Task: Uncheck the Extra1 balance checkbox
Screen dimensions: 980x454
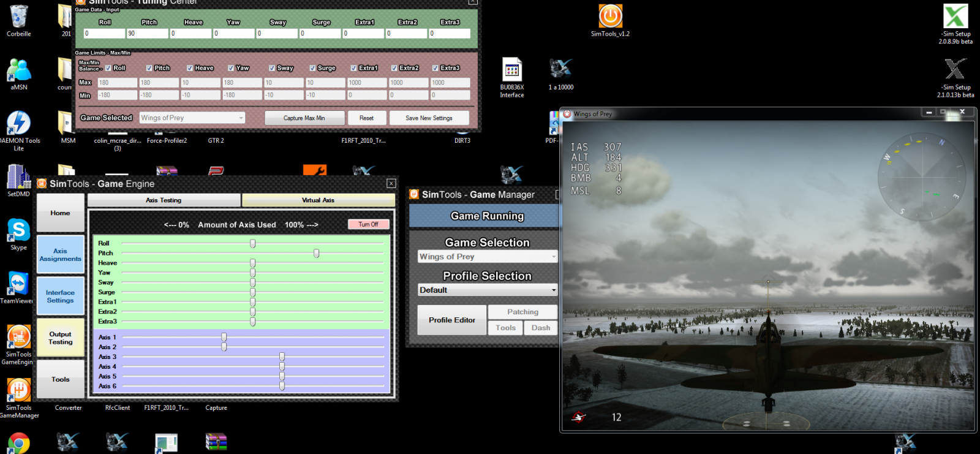Action: pyautogui.click(x=354, y=68)
